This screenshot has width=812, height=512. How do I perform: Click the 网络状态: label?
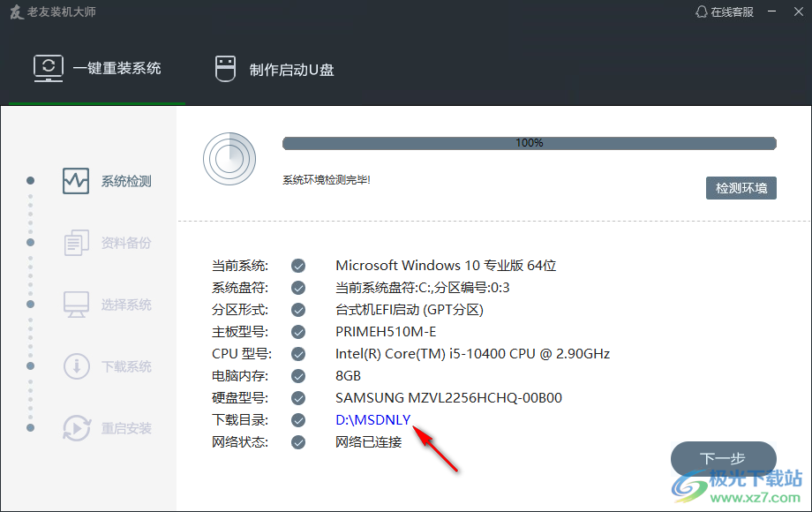point(240,442)
